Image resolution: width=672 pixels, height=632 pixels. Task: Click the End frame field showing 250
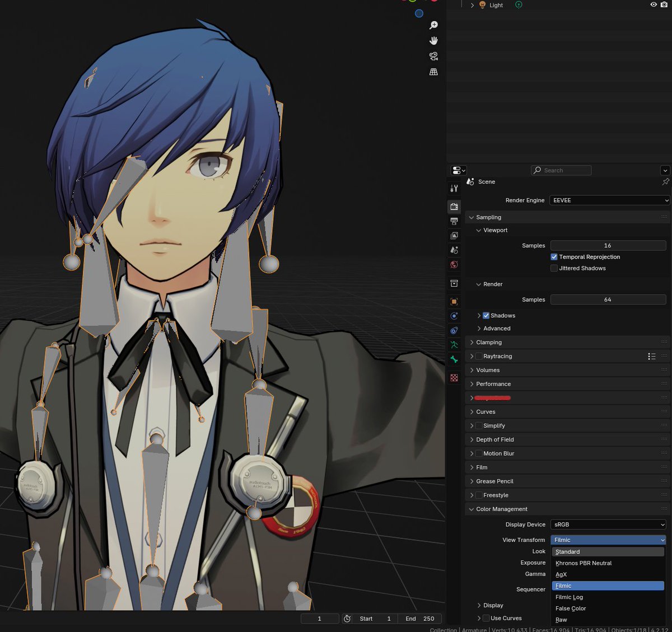pyautogui.click(x=421, y=619)
